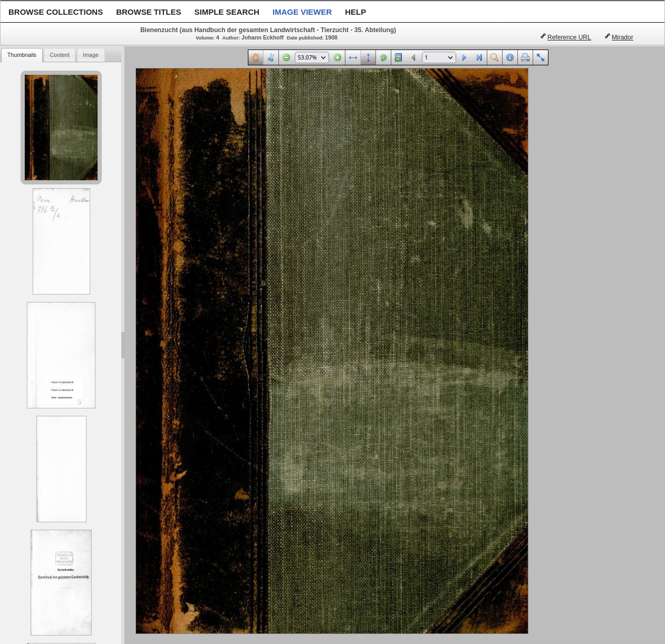Viewport: 665px width, 644px height.
Task: Select the thumbnail with barcode labels
Action: click(x=61, y=355)
